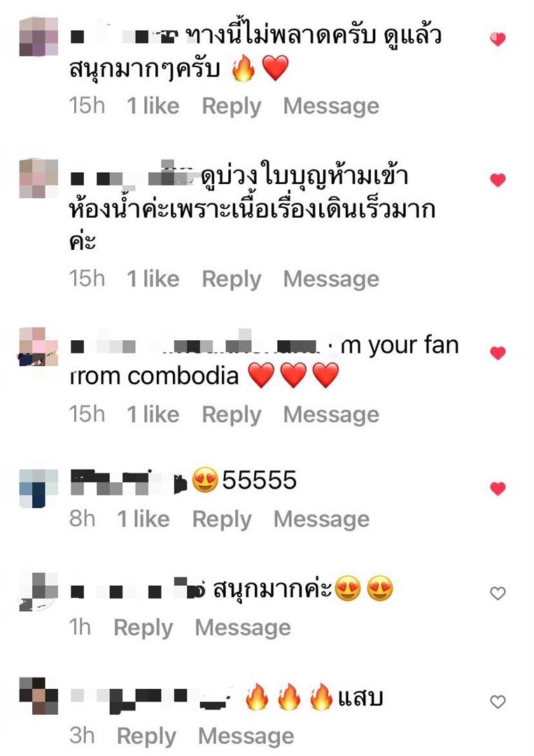Reply to the 1h old สนุกมากค่ะ comment
The height and width of the screenshot is (756, 534).
(x=143, y=628)
